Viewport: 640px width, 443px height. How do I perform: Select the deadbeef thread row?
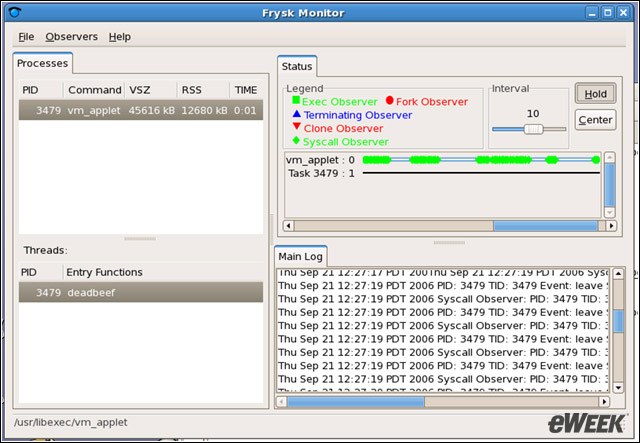click(x=141, y=292)
